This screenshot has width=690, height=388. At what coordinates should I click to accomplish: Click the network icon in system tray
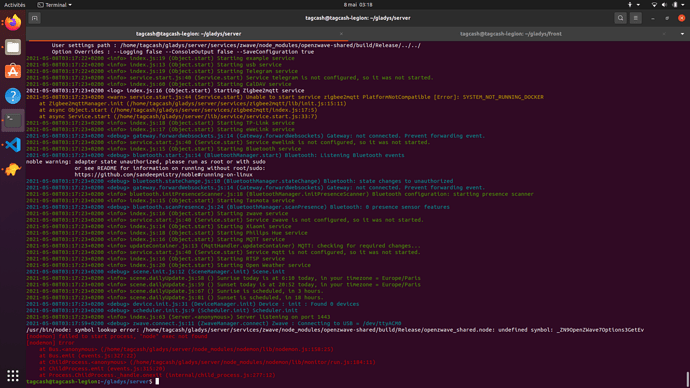[x=654, y=5]
